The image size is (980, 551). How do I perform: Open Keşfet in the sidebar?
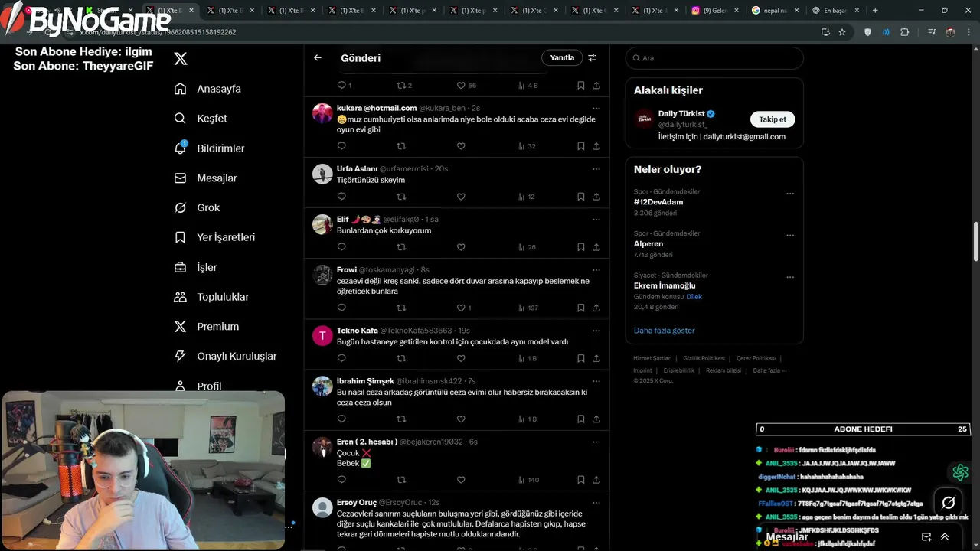click(201, 119)
